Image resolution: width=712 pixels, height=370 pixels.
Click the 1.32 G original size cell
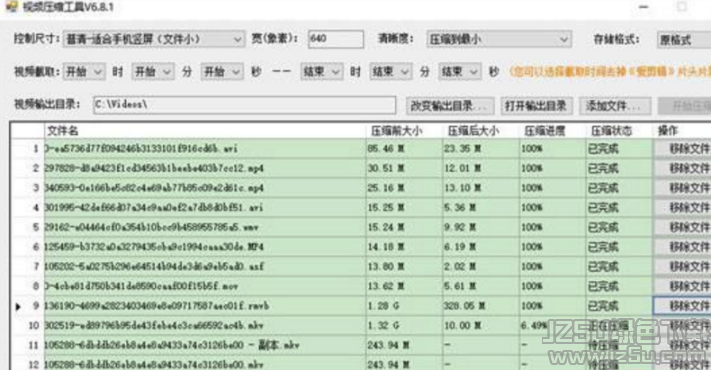coord(405,326)
